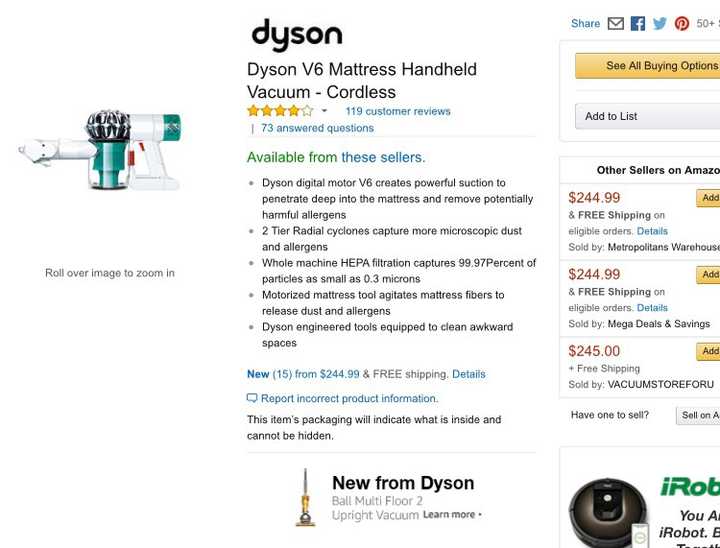The height and width of the screenshot is (548, 720).
Task: Open the Add to List dropdown
Action: pos(647,116)
